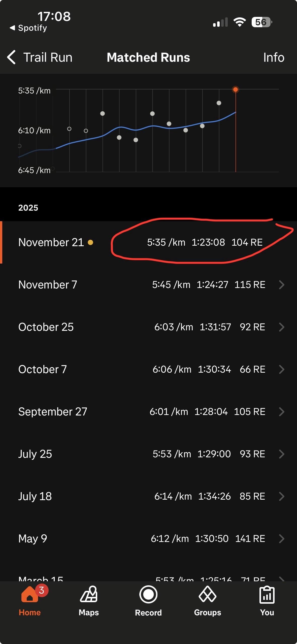Viewport: 297px width, 644px height.
Task: Expand the October 25 run chevron
Action: pos(282,327)
